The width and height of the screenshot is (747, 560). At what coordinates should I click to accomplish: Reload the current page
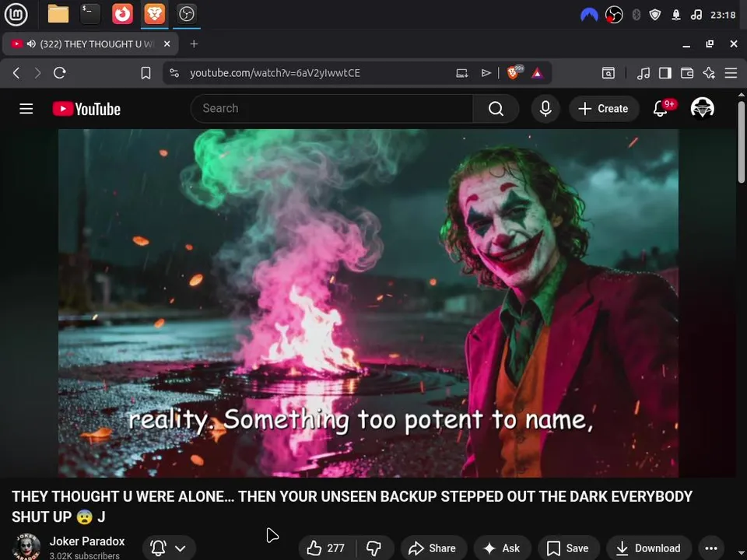coord(60,73)
